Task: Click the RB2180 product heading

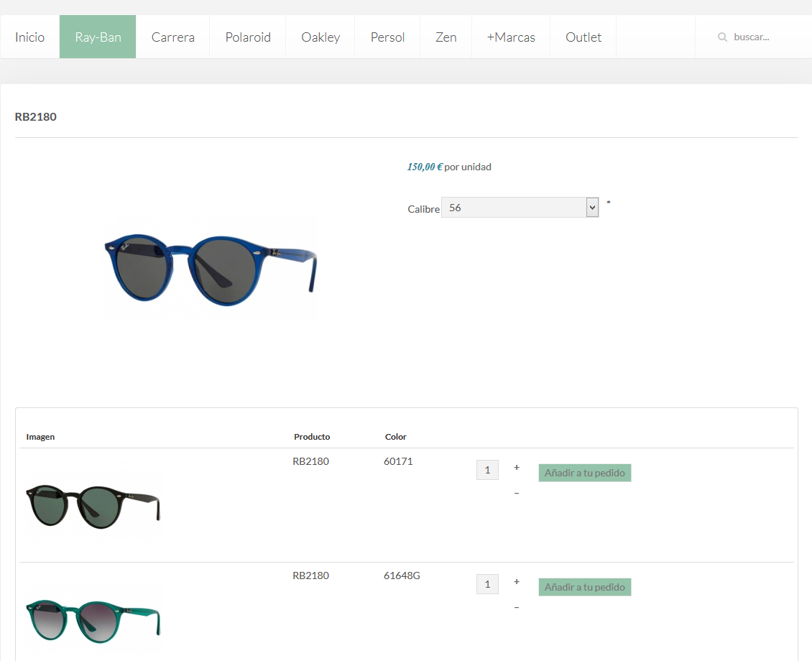Action: 36,116
